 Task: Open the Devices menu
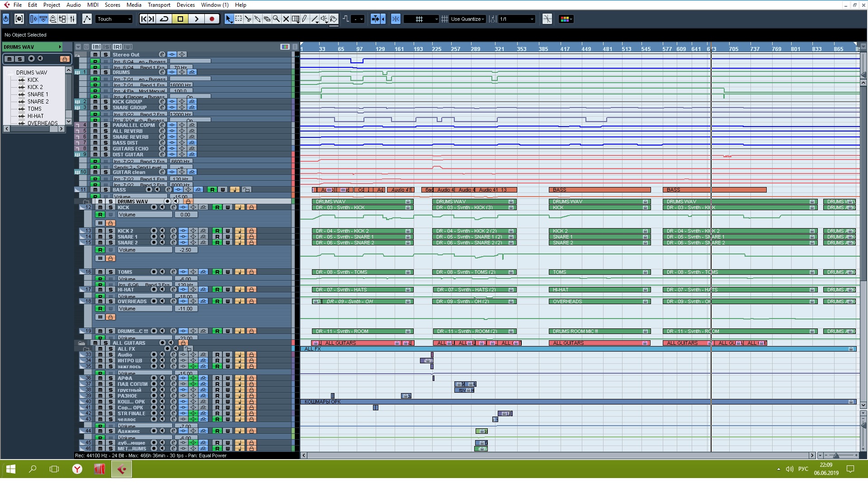pos(185,5)
